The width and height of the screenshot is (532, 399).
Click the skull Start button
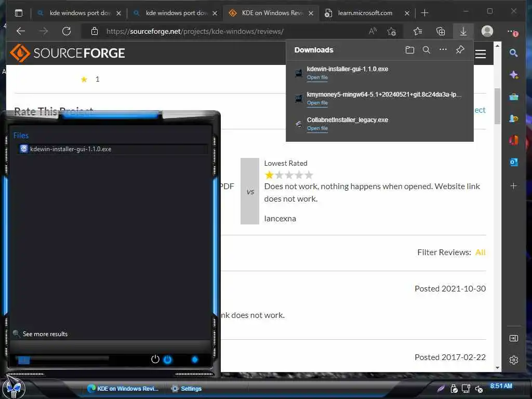(x=14, y=388)
